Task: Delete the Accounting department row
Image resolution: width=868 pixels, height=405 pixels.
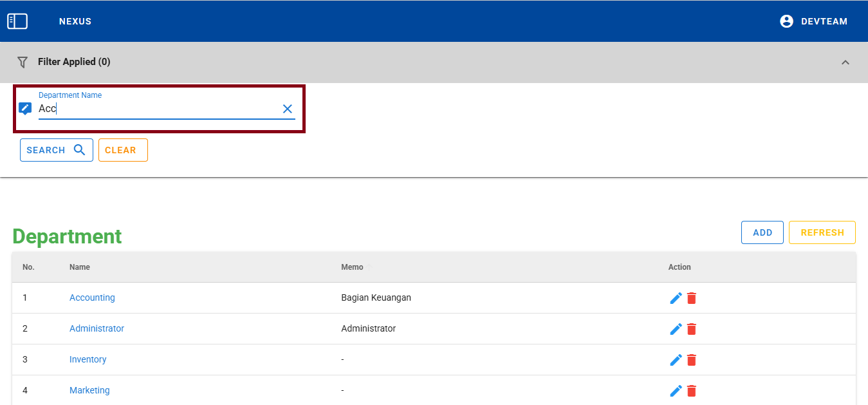Action: pyautogui.click(x=692, y=298)
